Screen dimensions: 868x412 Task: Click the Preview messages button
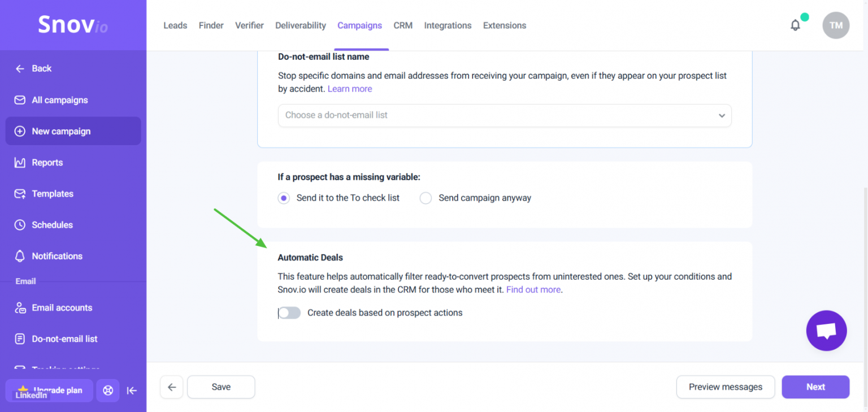(x=726, y=387)
